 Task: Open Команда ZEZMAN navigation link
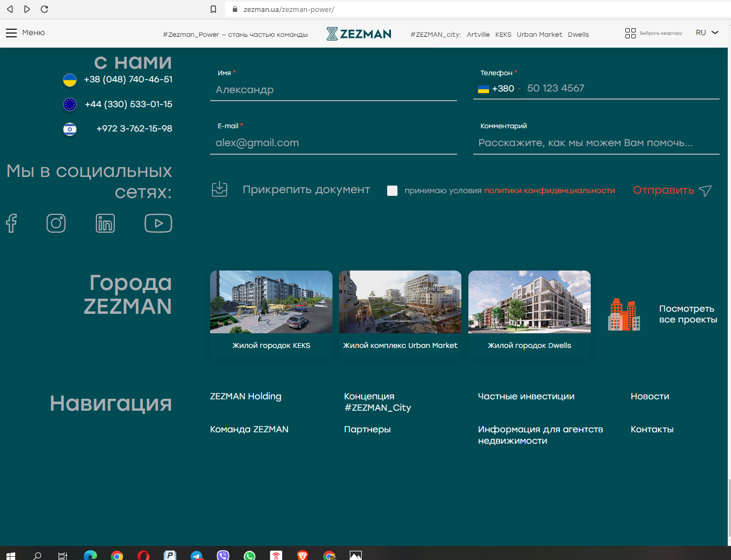249,430
